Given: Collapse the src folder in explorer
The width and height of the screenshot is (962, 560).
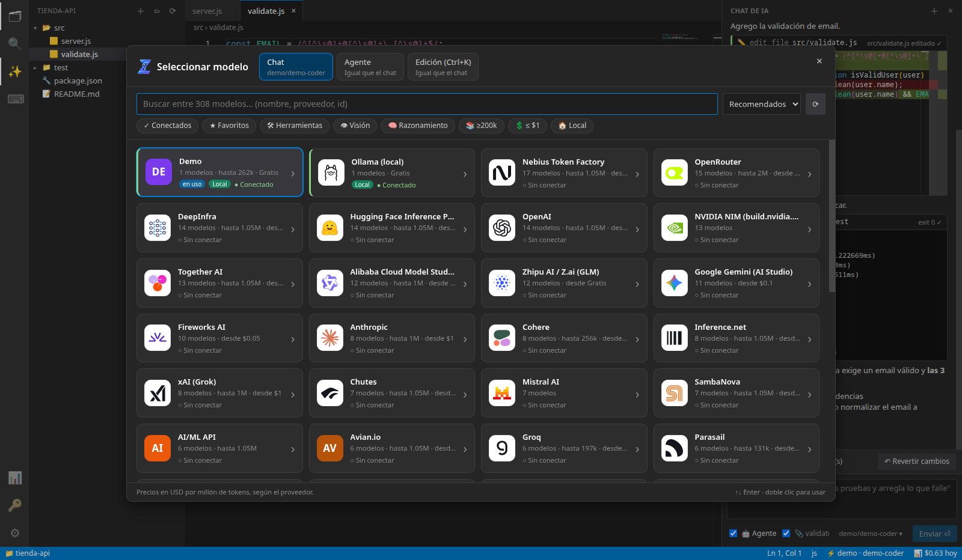Looking at the screenshot, I should [x=35, y=28].
